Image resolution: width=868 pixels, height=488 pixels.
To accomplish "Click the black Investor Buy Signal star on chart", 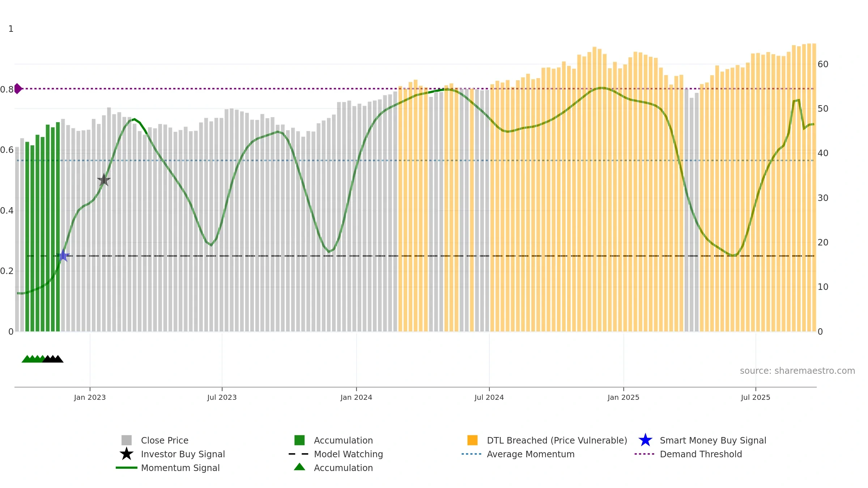I will coord(104,180).
